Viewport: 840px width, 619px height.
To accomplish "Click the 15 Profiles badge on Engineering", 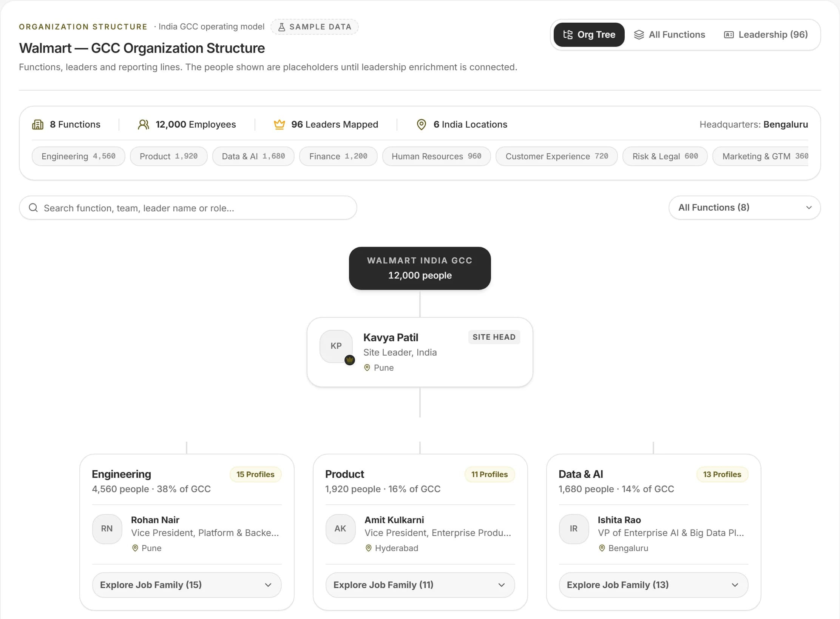I will coord(255,474).
